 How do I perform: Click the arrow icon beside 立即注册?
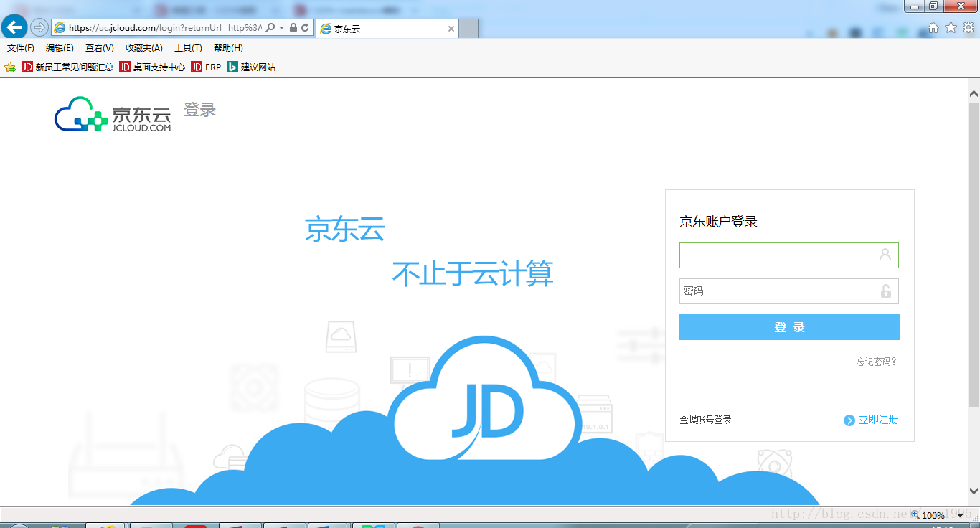pos(849,420)
